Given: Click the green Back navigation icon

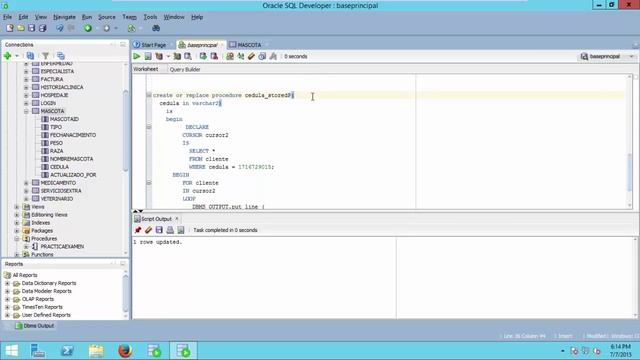Looking at the screenshot, I should click(88, 28).
